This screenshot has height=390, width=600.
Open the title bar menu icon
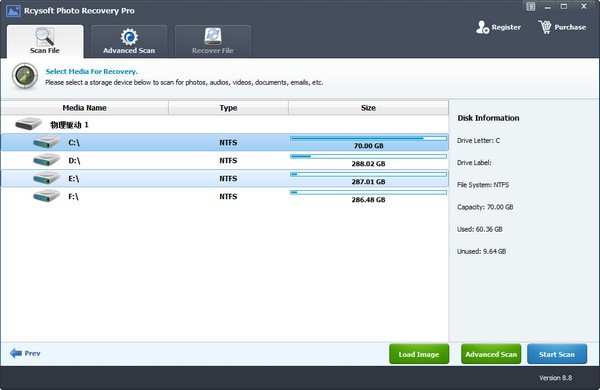click(x=530, y=7)
